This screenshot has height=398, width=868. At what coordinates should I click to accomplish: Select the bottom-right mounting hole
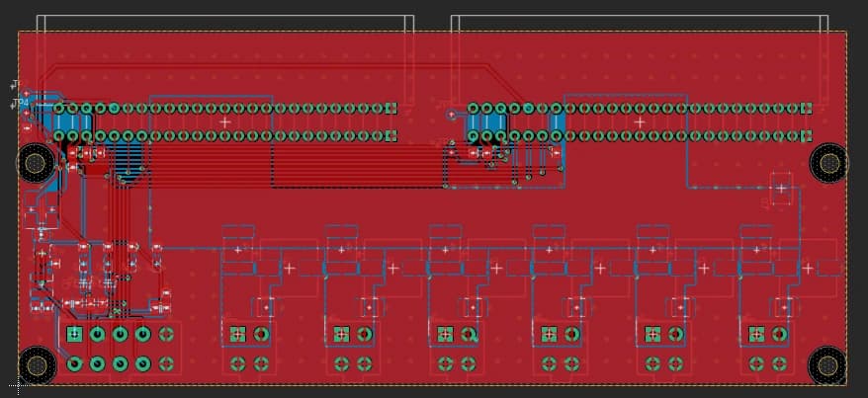(827, 365)
